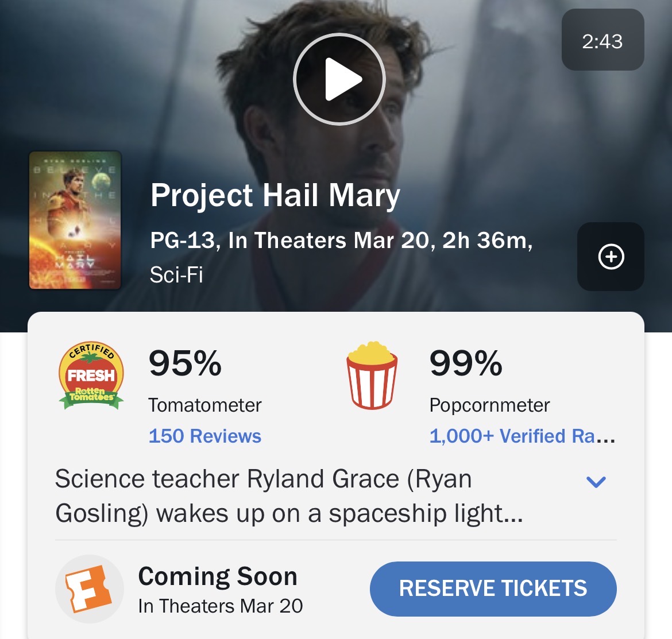The image size is (672, 639).
Task: Click the PG-13 release info line
Action: pos(341,241)
